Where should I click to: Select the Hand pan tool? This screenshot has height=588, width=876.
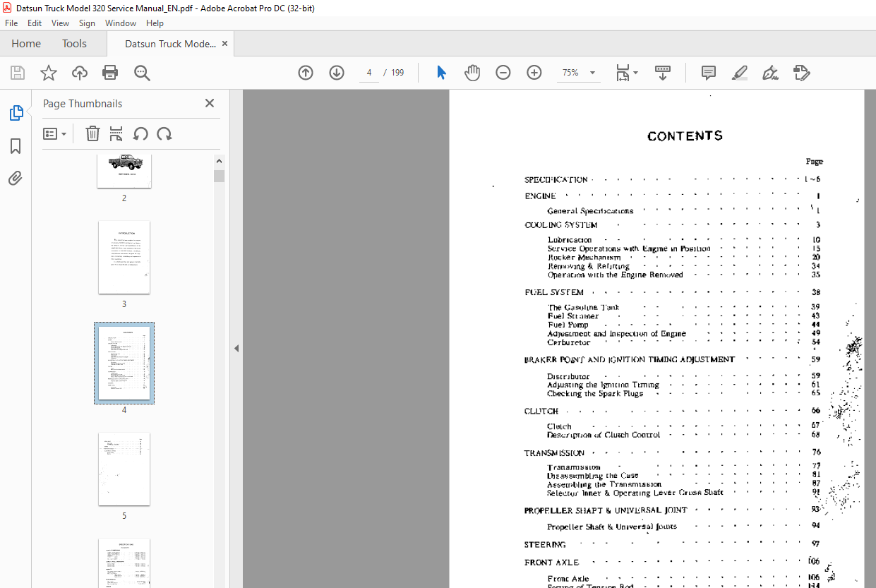[x=472, y=73]
